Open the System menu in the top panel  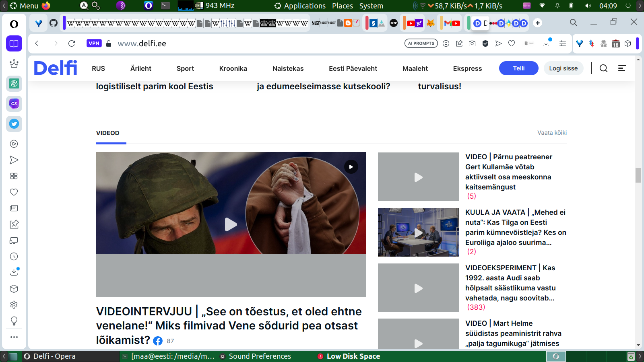point(371,6)
